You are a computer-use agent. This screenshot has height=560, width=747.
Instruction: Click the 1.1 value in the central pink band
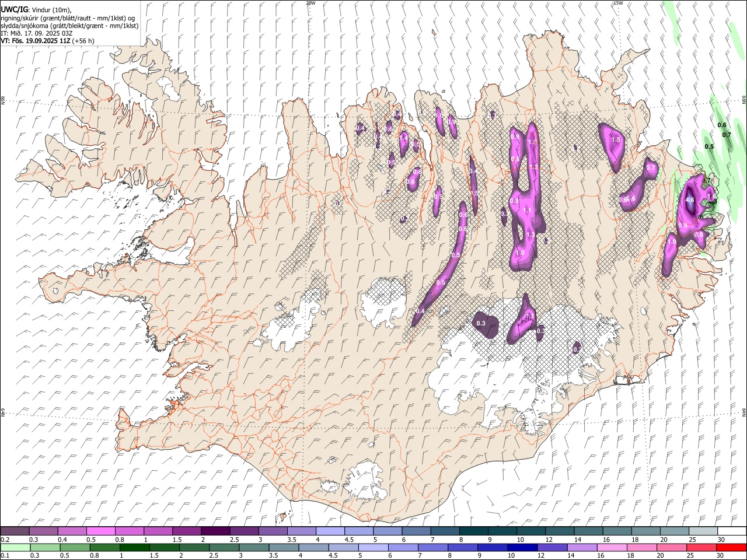pos(527,210)
